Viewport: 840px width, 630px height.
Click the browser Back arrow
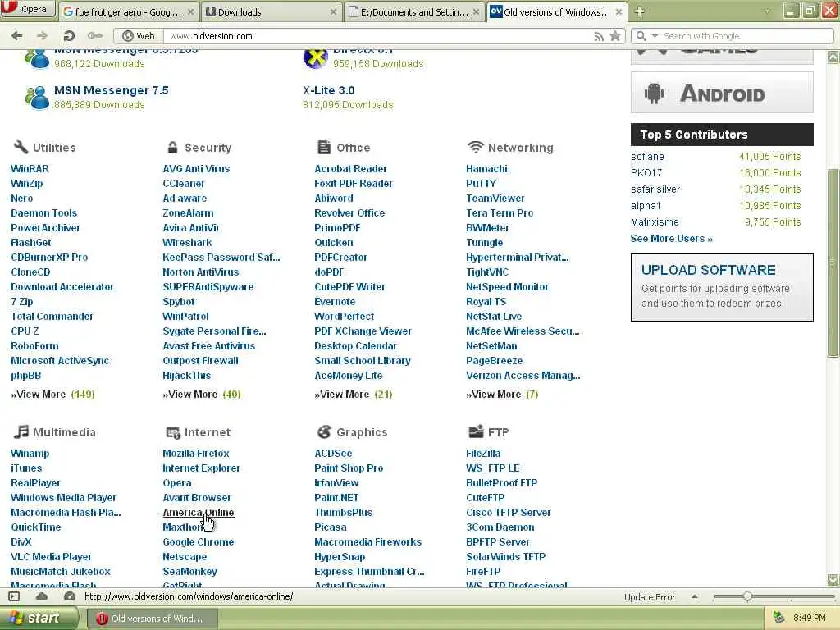(17, 36)
